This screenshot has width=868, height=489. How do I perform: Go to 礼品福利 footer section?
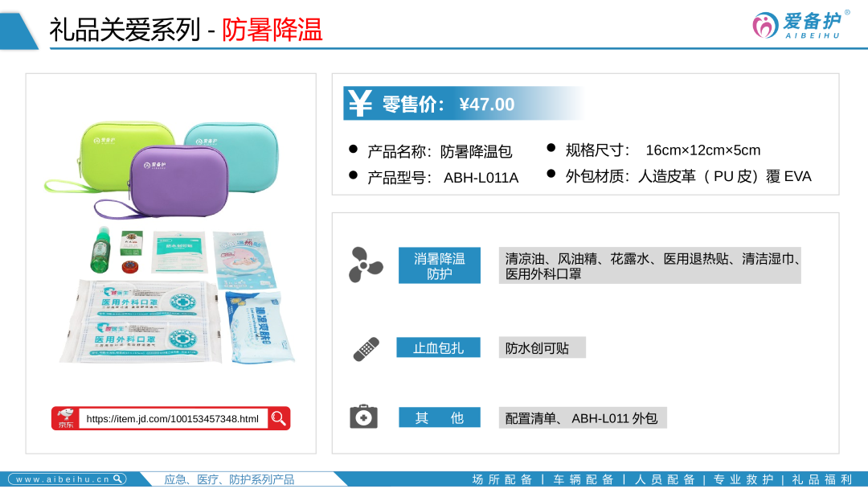coord(822,479)
